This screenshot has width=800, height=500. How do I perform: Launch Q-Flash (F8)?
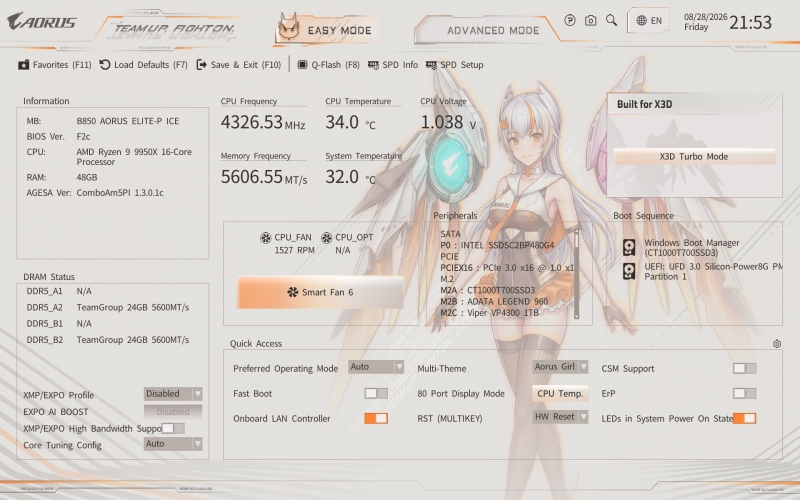click(x=329, y=65)
